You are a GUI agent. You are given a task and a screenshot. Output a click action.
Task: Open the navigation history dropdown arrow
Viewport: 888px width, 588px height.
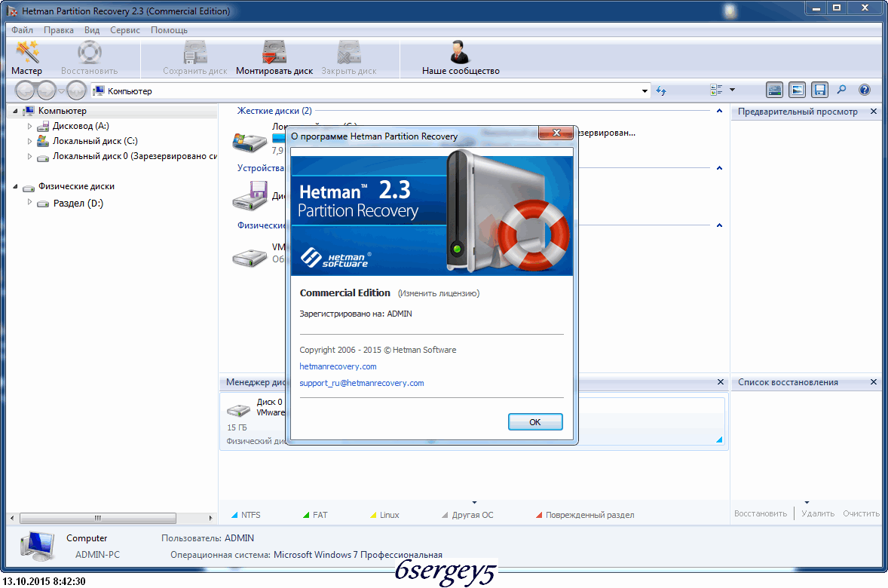(x=61, y=90)
